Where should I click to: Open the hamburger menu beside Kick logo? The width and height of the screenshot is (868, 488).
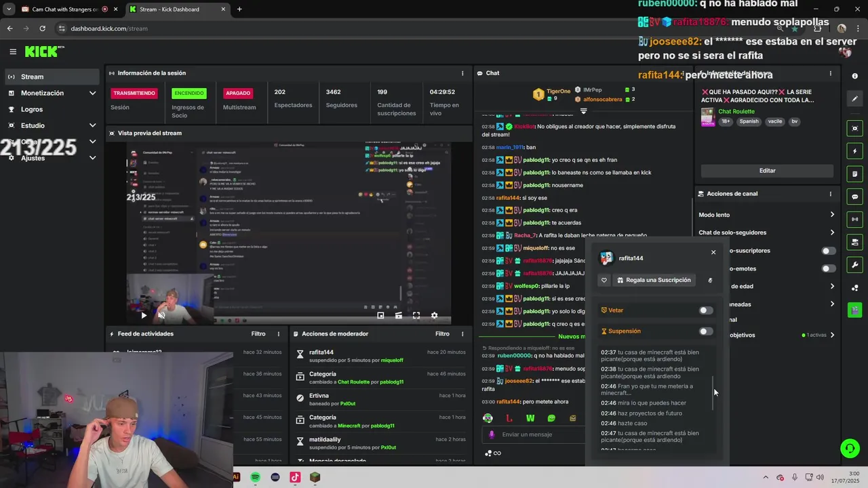click(13, 52)
